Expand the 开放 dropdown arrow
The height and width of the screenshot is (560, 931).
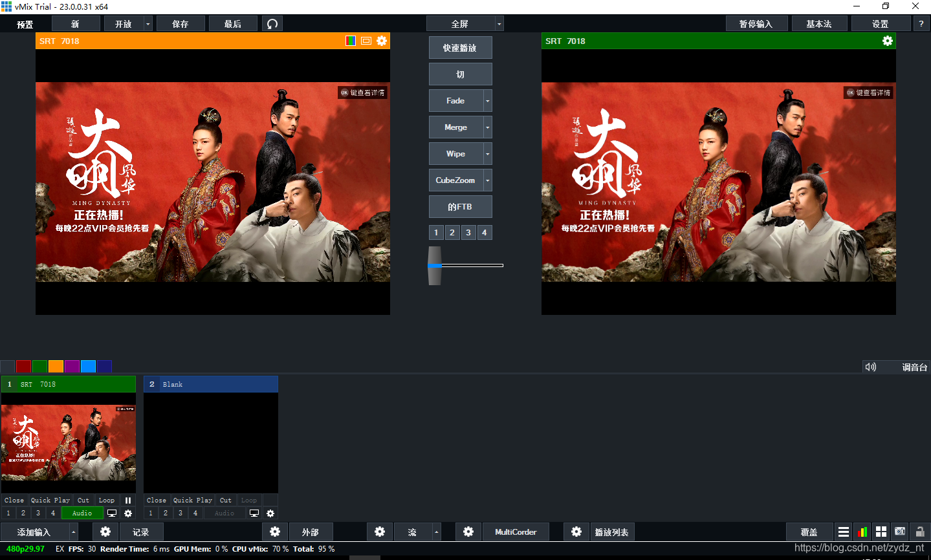click(148, 24)
